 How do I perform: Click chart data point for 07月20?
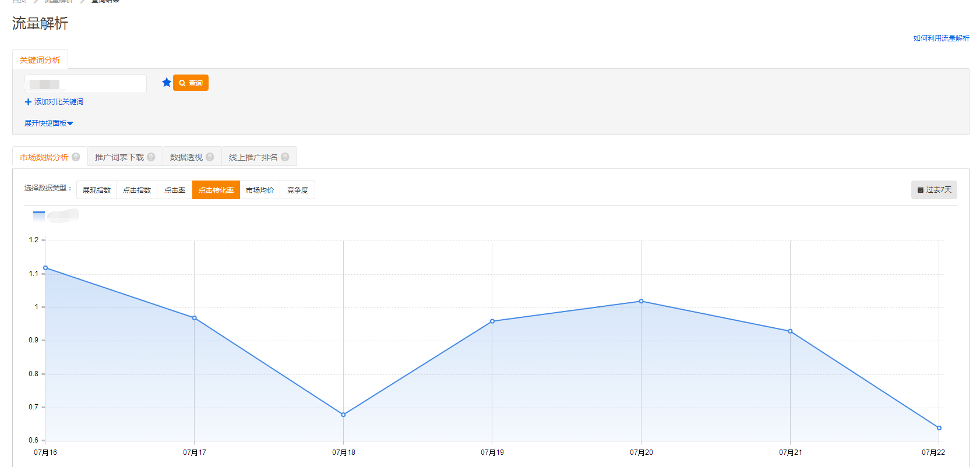[641, 301]
